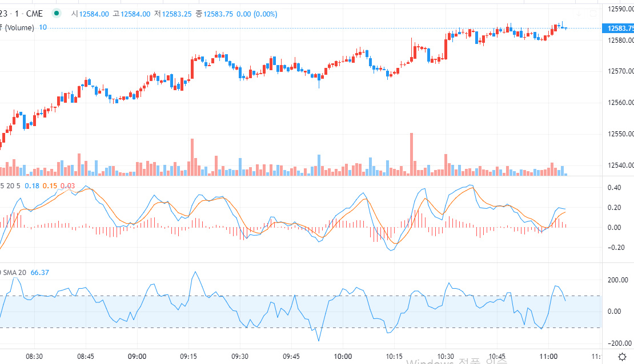Screen dimensions: 634x364
Task: Click the Volume value 10 in legend
Action: (43, 27)
